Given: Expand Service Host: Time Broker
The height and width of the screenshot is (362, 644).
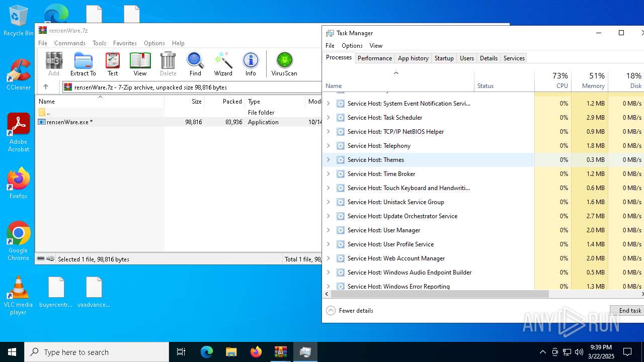Looking at the screenshot, I should pos(329,173).
